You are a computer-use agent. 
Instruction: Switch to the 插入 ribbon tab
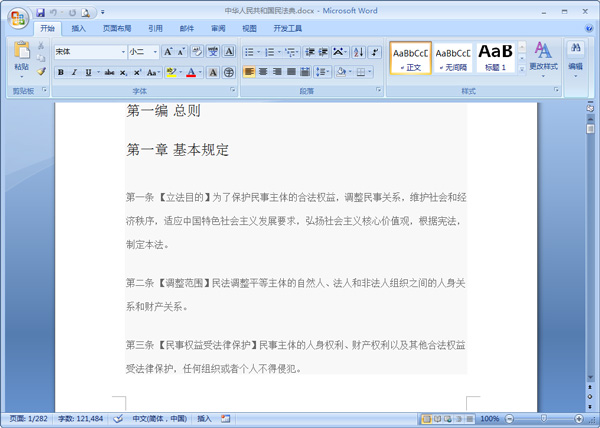[x=78, y=28]
